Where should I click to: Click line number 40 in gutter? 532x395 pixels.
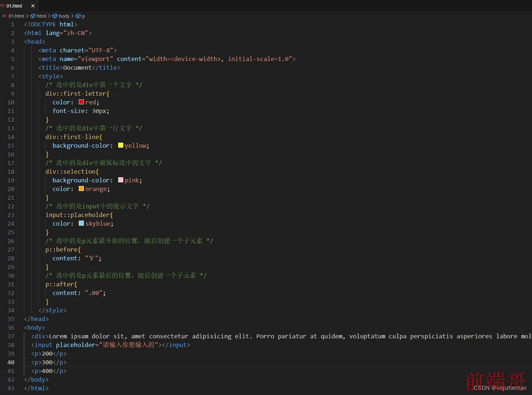click(x=11, y=363)
